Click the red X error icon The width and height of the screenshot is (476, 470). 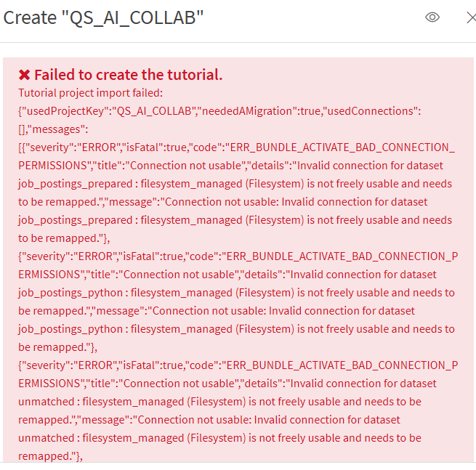coord(24,75)
